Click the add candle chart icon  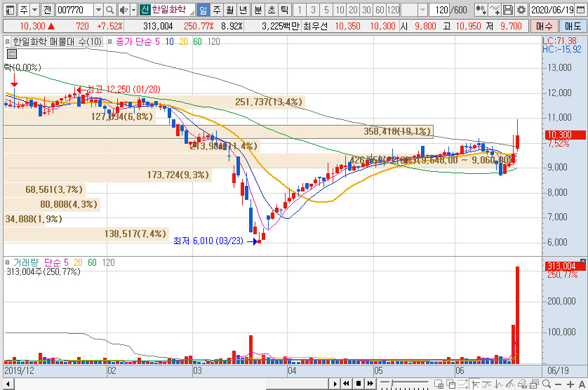click(x=481, y=10)
